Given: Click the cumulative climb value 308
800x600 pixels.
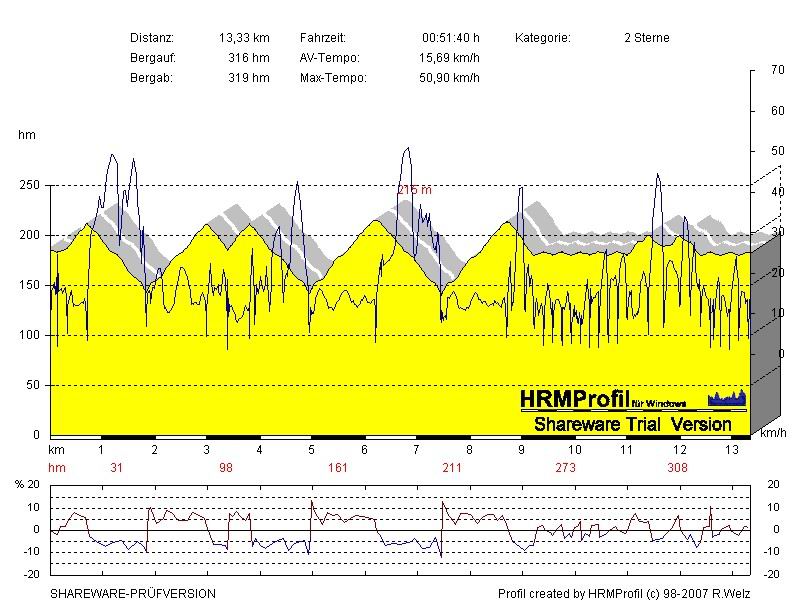Looking at the screenshot, I should point(677,467).
